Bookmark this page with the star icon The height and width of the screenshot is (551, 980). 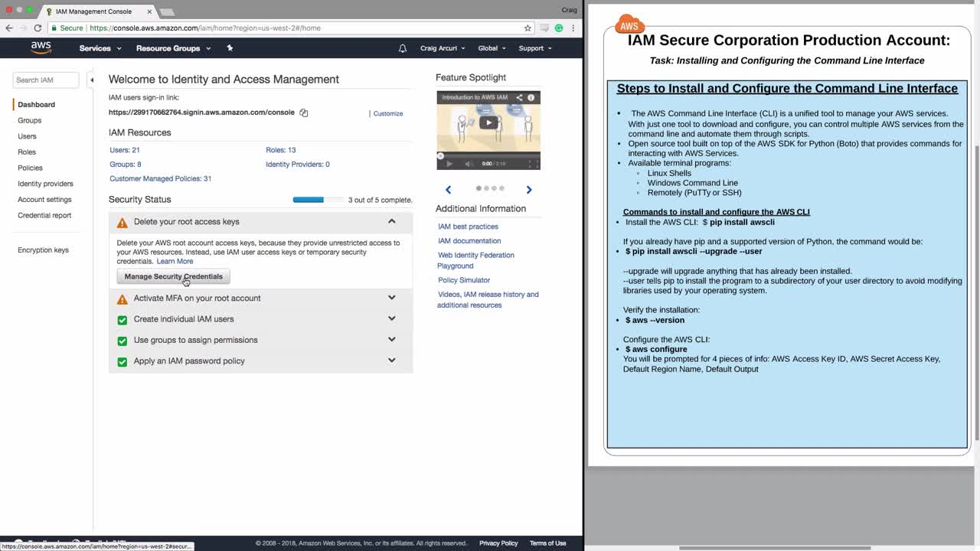[528, 28]
